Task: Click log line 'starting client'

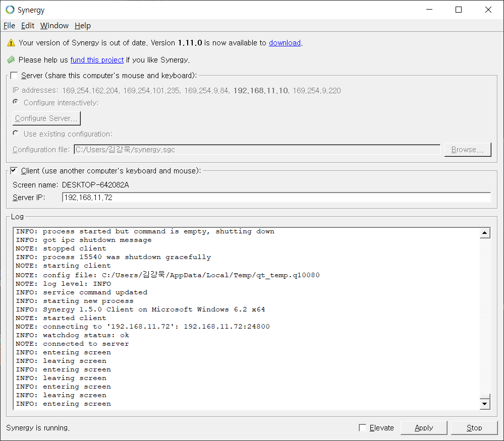Action: (x=63, y=266)
